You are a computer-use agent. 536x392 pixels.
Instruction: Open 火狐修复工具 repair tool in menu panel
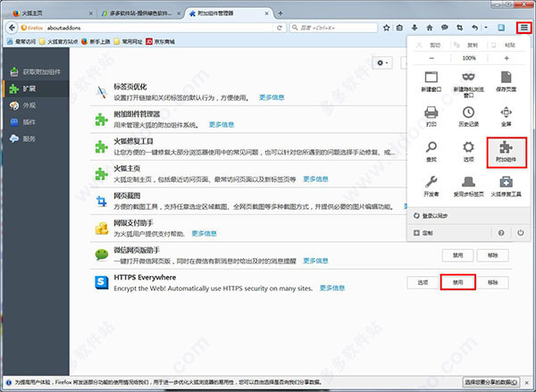click(x=506, y=187)
